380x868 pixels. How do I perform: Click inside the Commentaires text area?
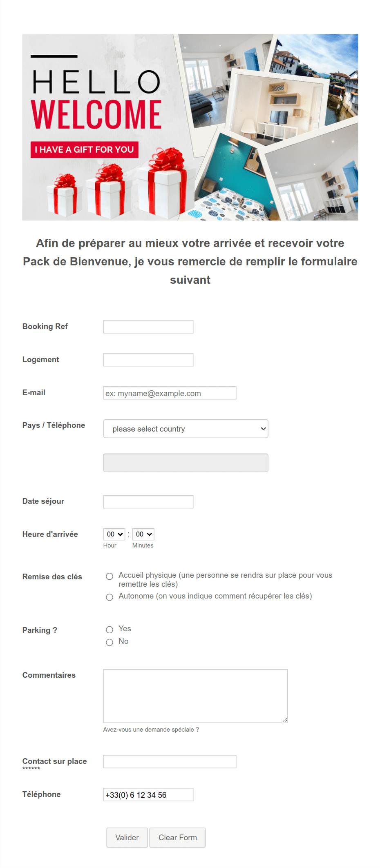(195, 696)
